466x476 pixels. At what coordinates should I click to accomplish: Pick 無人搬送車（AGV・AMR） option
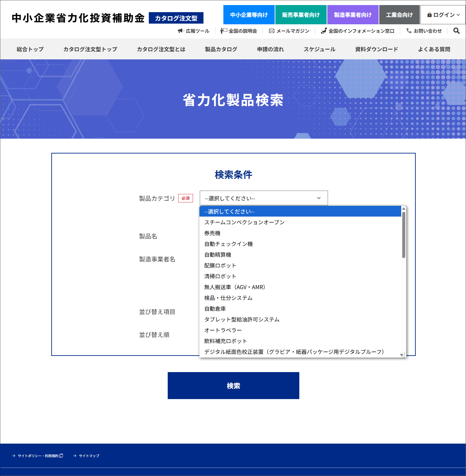[300, 287]
